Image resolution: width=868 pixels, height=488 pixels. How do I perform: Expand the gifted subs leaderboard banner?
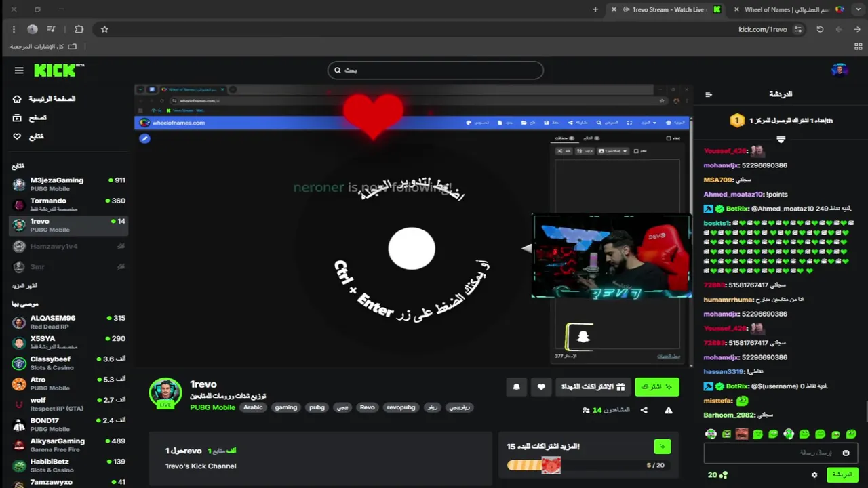pyautogui.click(x=781, y=140)
